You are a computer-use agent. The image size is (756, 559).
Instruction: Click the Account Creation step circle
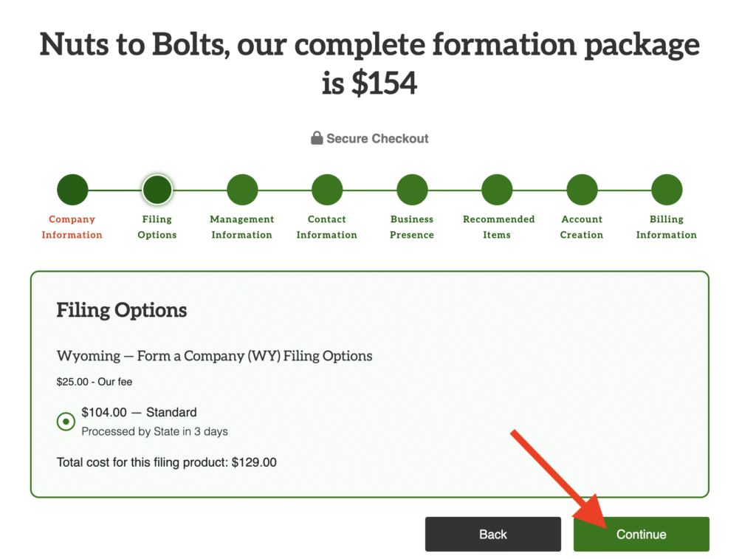582,190
